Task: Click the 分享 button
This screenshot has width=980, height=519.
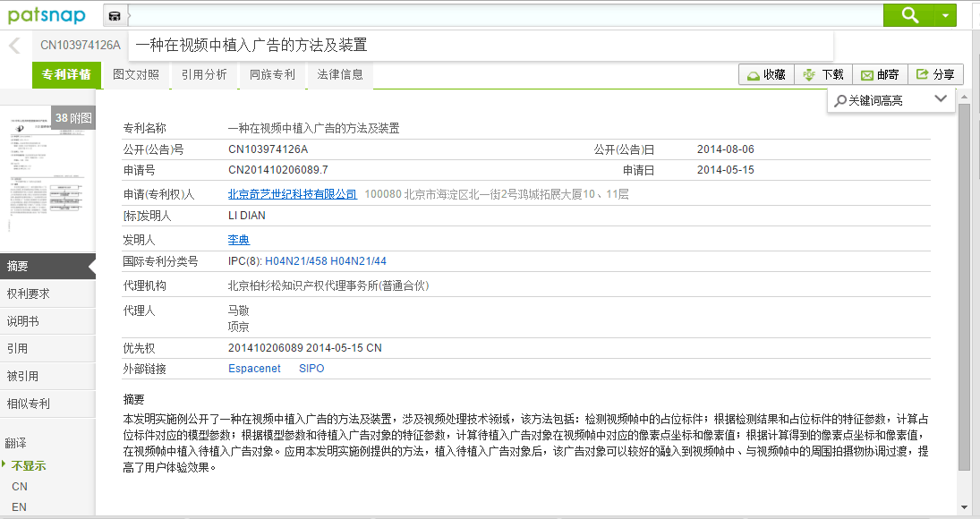Action: (x=935, y=75)
